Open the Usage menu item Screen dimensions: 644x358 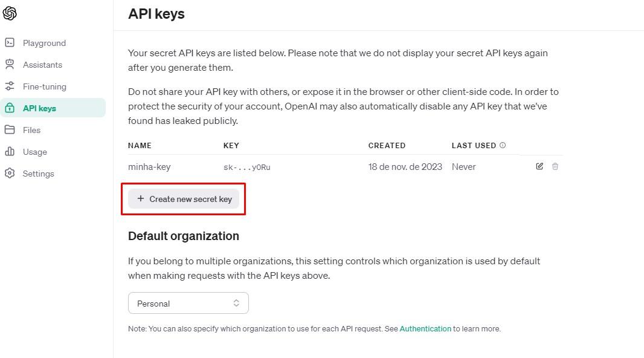click(x=35, y=152)
